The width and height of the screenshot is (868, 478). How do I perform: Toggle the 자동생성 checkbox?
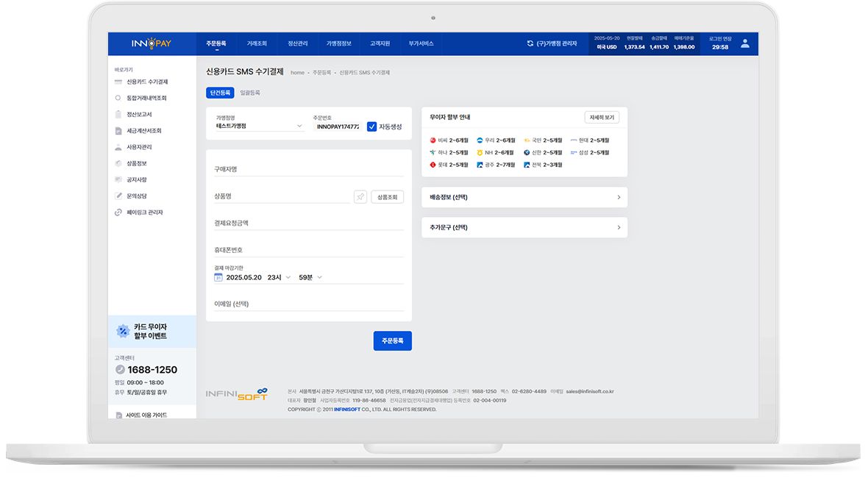coord(371,126)
